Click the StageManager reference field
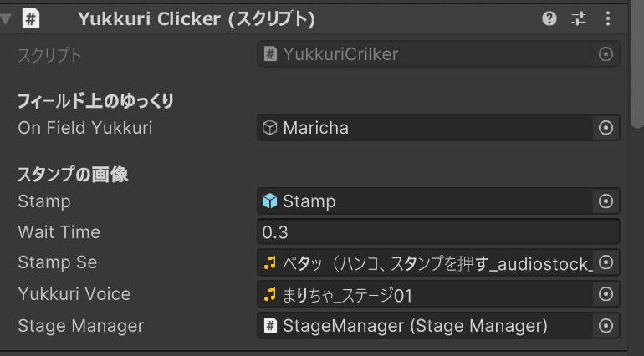The height and width of the screenshot is (356, 644). click(426, 326)
